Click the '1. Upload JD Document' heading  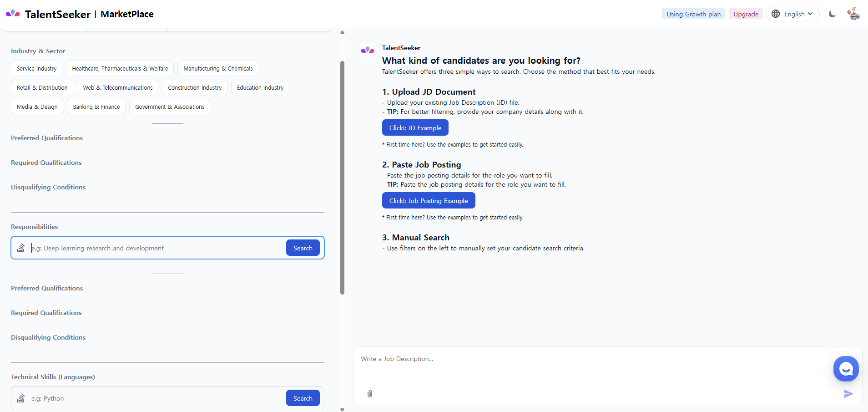pyautogui.click(x=429, y=92)
